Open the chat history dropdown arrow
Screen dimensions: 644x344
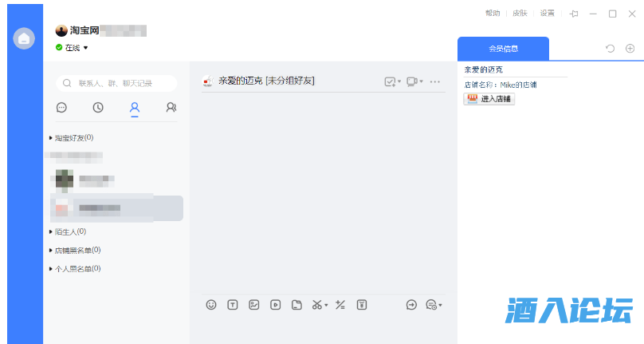pyautogui.click(x=440, y=305)
